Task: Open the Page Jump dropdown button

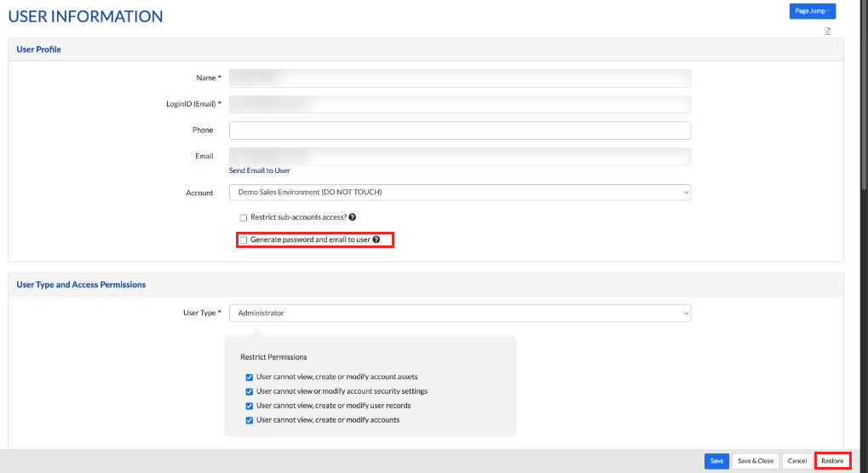Action: [x=812, y=11]
